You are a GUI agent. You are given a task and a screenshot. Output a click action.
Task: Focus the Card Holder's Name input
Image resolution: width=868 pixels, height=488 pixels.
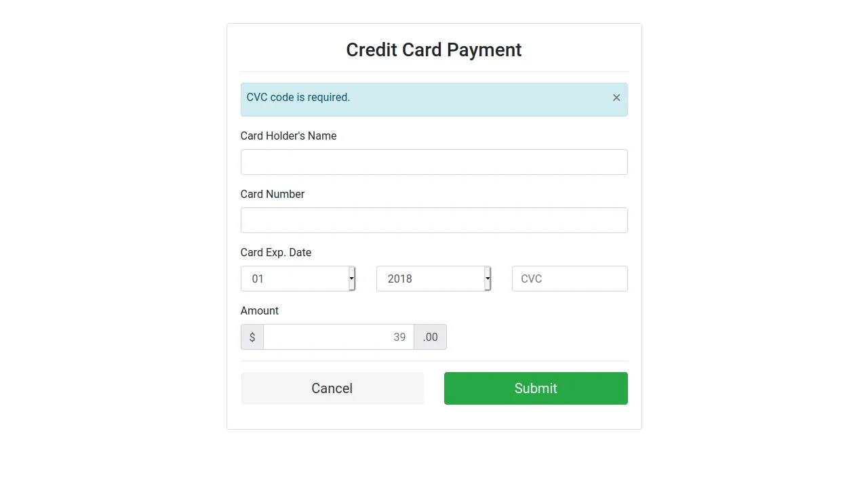tap(434, 162)
